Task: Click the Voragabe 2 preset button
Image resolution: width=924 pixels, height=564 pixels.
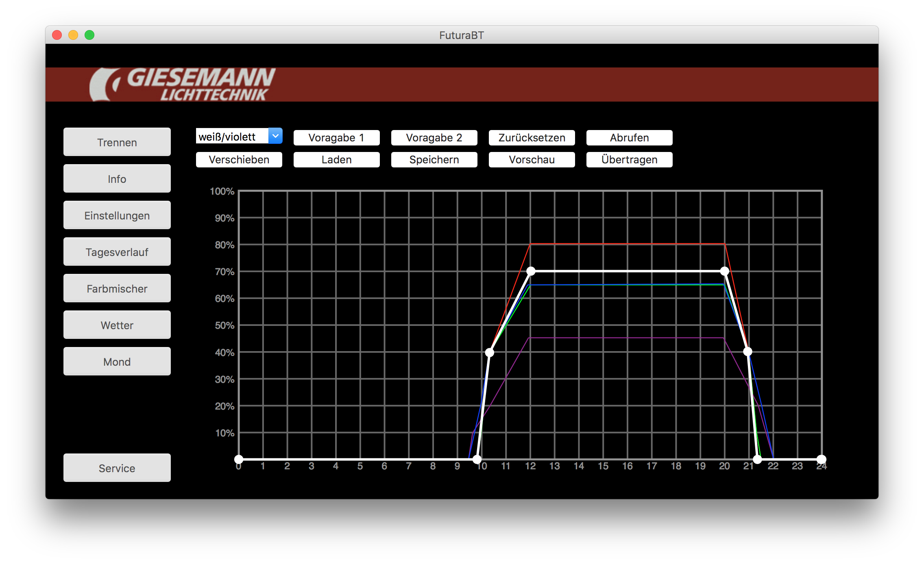Action: tap(434, 138)
